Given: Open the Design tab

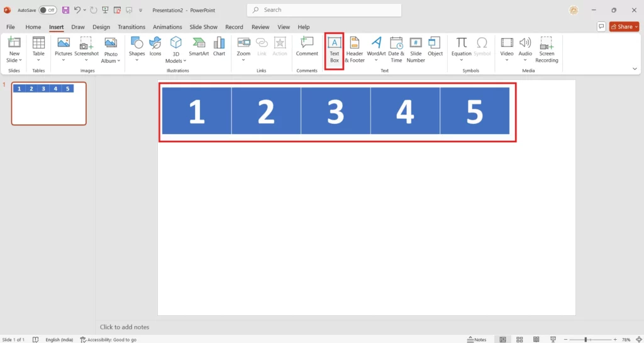Looking at the screenshot, I should tap(101, 27).
